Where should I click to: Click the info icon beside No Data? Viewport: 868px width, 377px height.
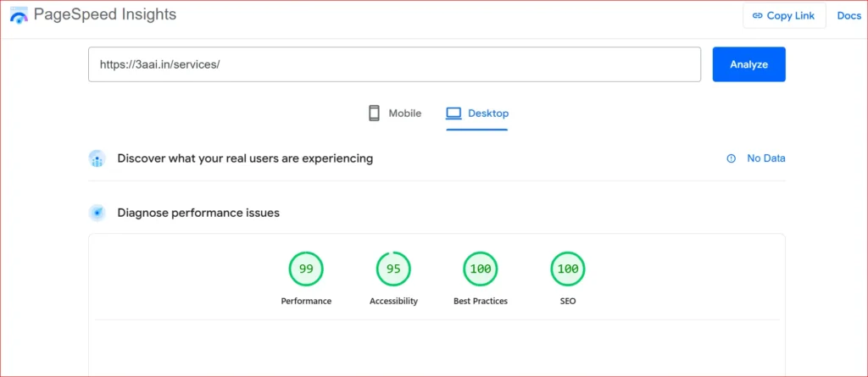[x=731, y=158]
